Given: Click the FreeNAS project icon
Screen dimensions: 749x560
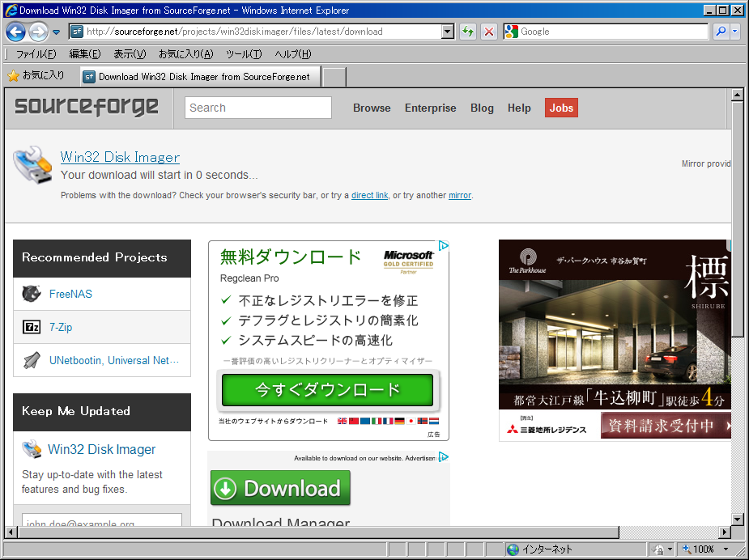Looking at the screenshot, I should (32, 294).
